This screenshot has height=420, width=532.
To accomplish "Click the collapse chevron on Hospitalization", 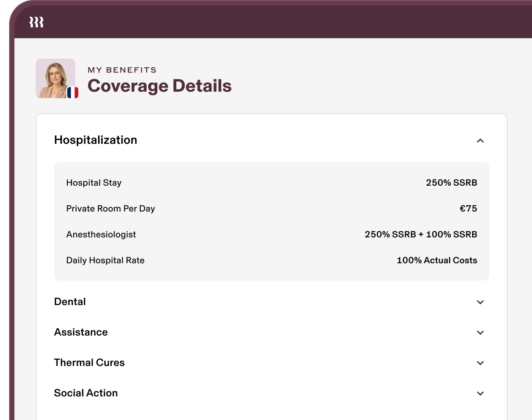I will pos(480,140).
